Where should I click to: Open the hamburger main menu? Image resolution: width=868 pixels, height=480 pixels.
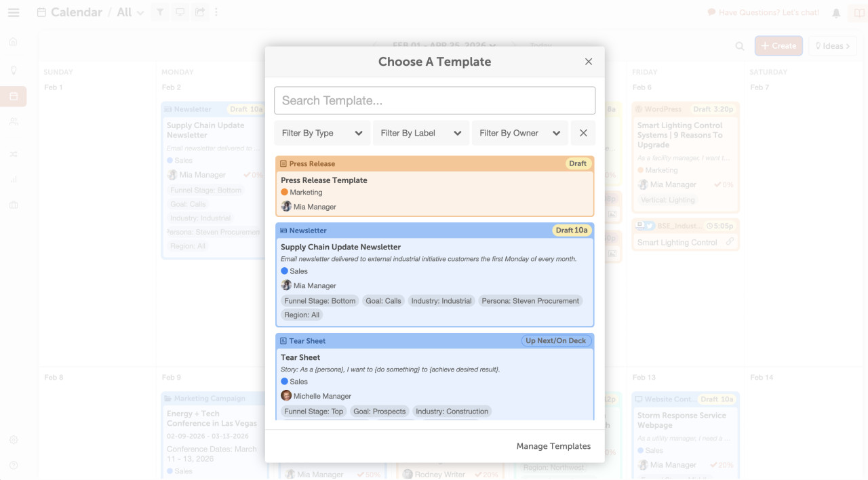pyautogui.click(x=14, y=12)
